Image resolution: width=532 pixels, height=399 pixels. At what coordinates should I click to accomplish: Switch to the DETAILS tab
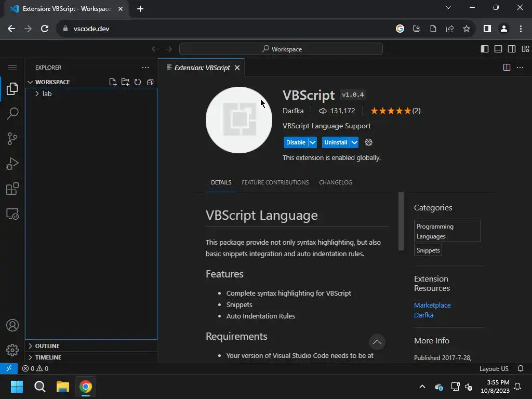pyautogui.click(x=221, y=182)
